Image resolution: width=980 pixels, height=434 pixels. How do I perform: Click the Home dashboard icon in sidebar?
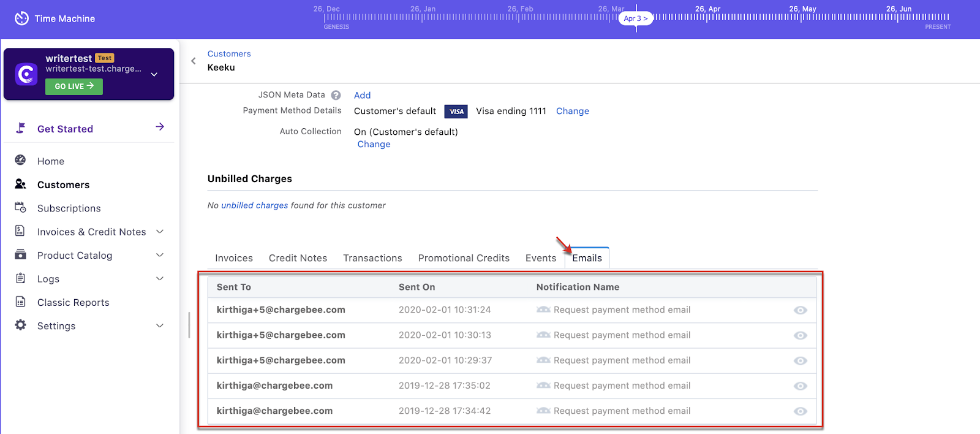click(x=20, y=161)
